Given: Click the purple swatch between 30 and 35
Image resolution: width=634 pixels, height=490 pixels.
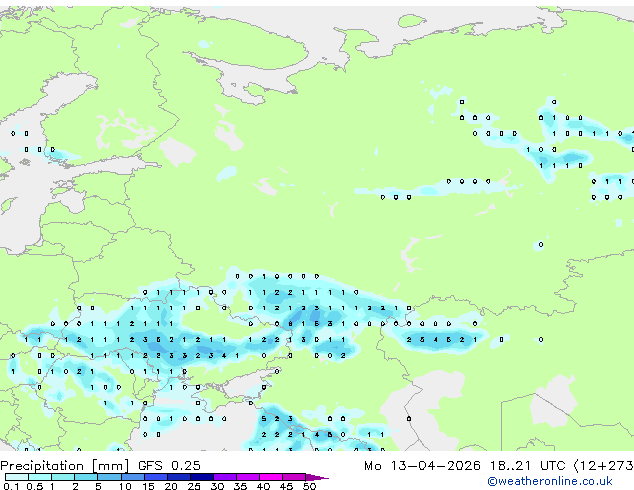Looking at the screenshot, I should (225, 477).
